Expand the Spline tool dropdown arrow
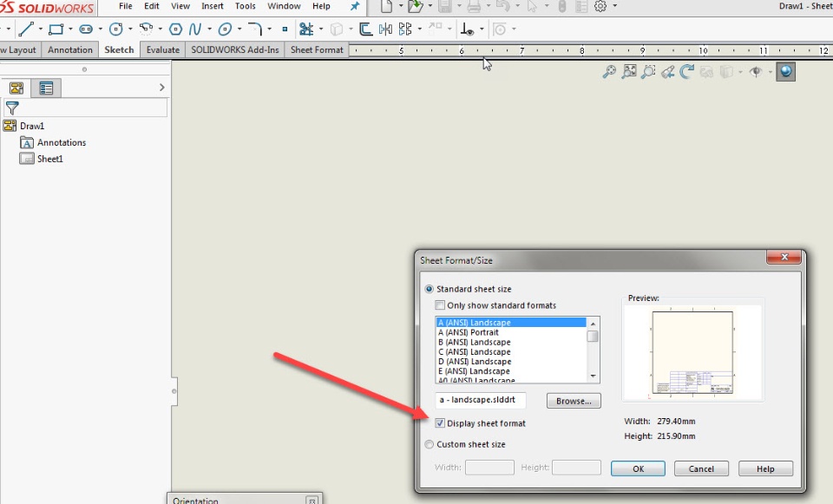This screenshot has width=833, height=504. 209,29
